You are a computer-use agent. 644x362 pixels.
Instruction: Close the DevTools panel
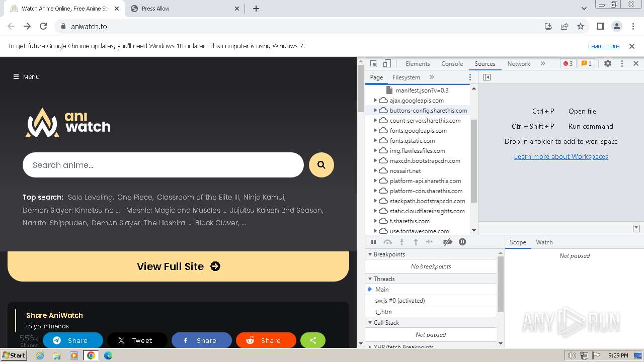point(636,64)
